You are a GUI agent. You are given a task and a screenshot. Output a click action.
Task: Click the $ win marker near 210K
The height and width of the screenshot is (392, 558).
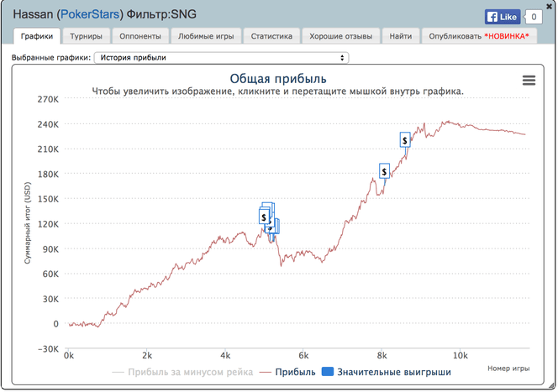pos(404,140)
